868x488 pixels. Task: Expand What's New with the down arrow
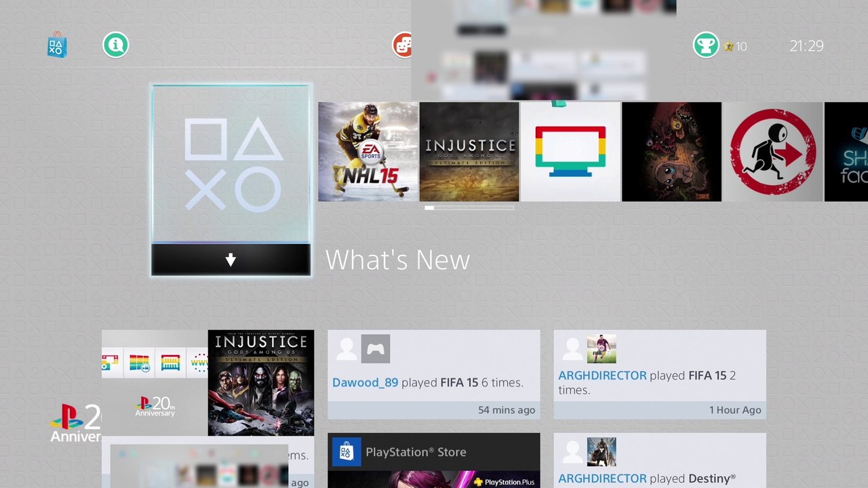[x=231, y=260]
